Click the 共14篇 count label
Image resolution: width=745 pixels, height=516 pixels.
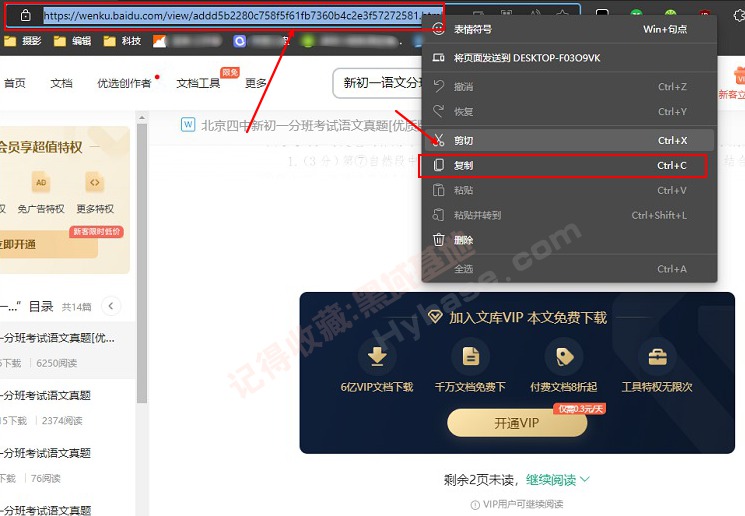pos(76,307)
